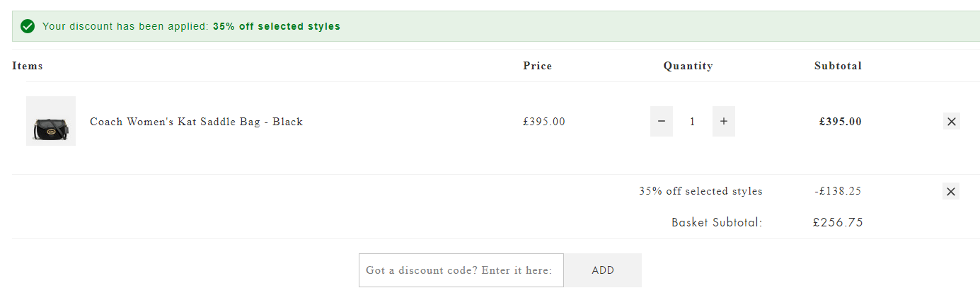Screen dimensions: 980x300
Task: Click the Basket Subtotal label
Action: coord(717,223)
